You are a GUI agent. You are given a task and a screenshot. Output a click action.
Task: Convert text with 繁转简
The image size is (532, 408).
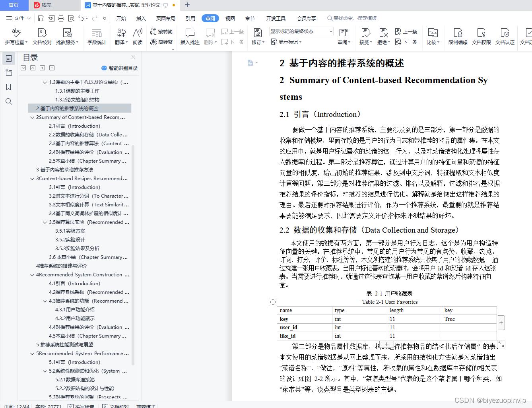click(161, 32)
